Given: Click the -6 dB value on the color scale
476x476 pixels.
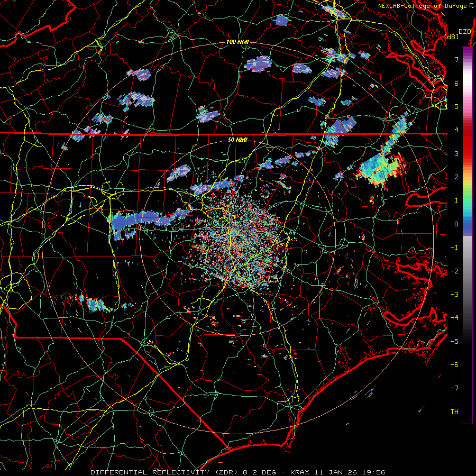Looking at the screenshot, I should (x=454, y=364).
